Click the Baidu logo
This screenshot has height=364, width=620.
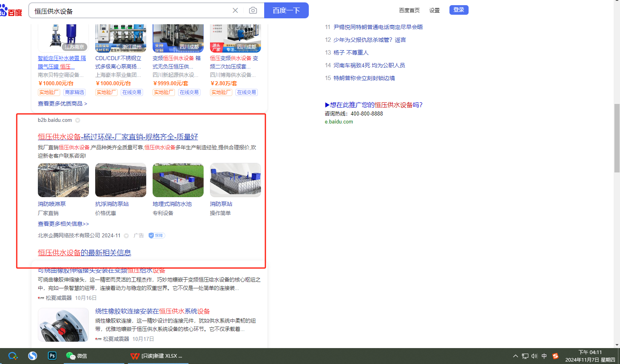click(x=11, y=10)
